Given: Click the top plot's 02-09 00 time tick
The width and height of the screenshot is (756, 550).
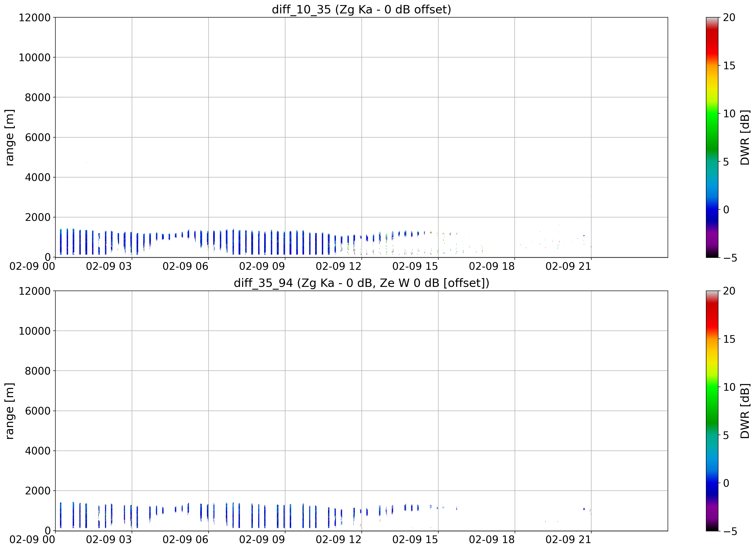Looking at the screenshot, I should tap(32, 266).
